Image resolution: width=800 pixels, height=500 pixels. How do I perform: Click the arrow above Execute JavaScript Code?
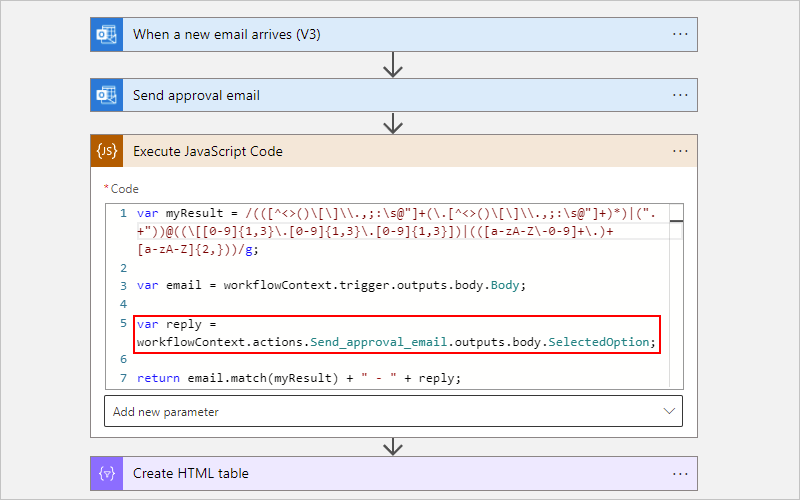coord(393,123)
